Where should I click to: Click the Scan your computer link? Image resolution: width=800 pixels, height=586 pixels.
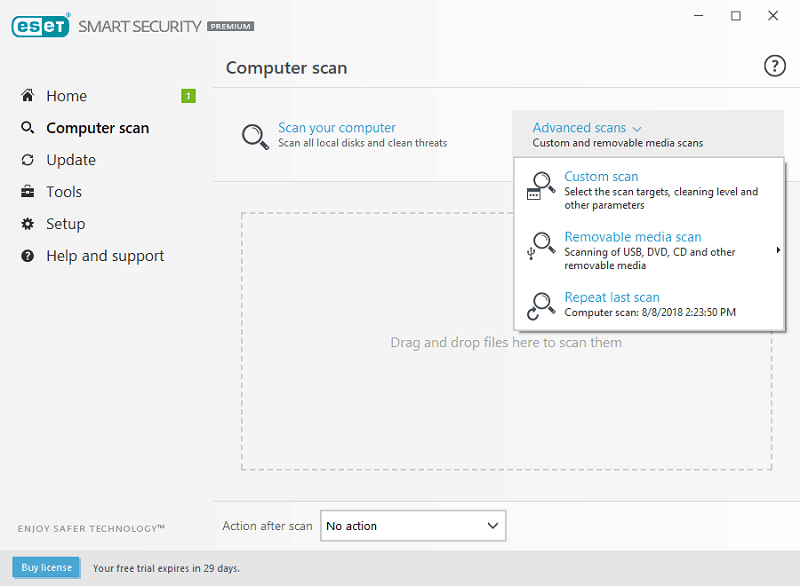click(337, 128)
